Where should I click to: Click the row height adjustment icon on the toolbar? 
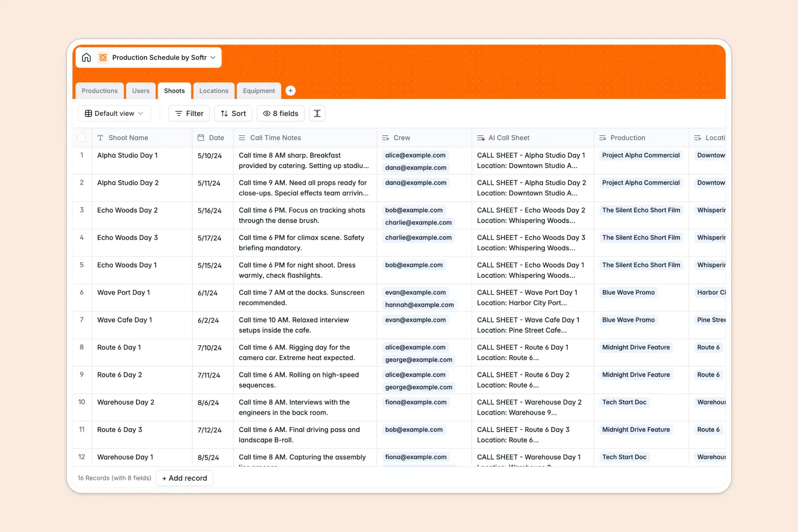[x=317, y=113]
